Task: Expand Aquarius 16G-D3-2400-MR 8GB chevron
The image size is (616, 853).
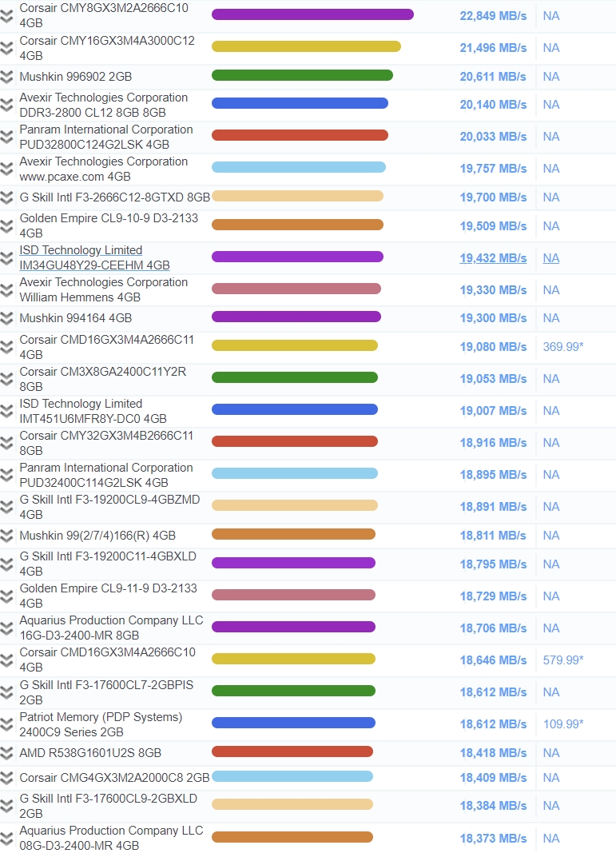Action: (6, 628)
